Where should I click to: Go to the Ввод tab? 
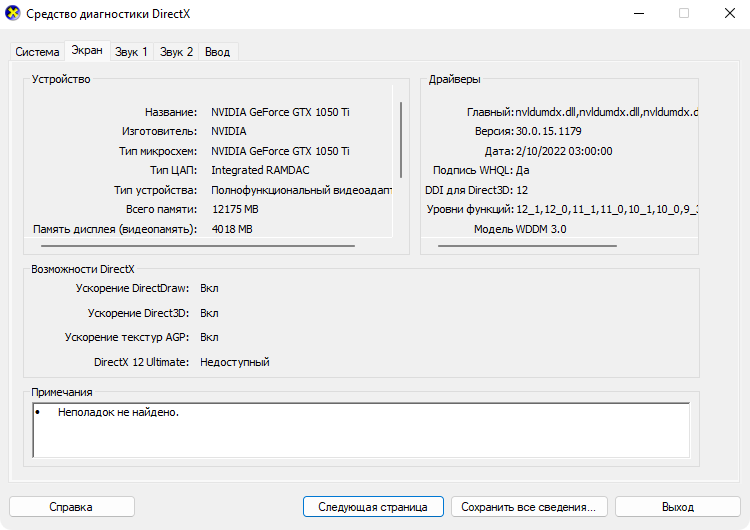pyautogui.click(x=218, y=52)
